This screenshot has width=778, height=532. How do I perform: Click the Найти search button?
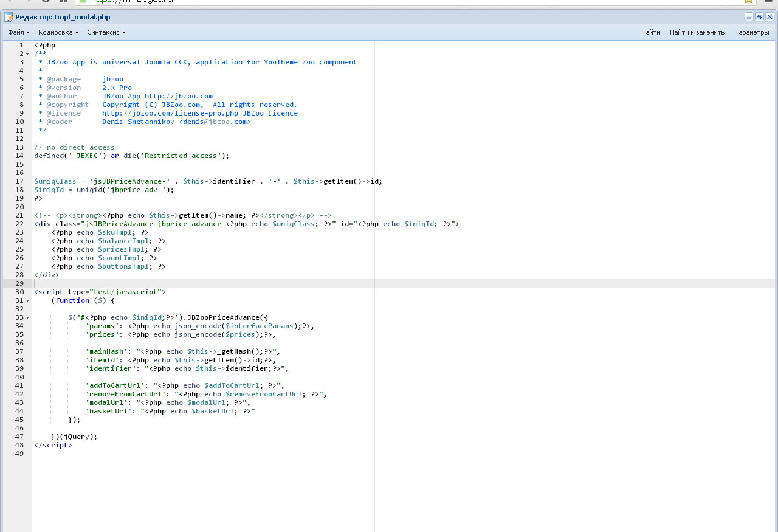650,32
